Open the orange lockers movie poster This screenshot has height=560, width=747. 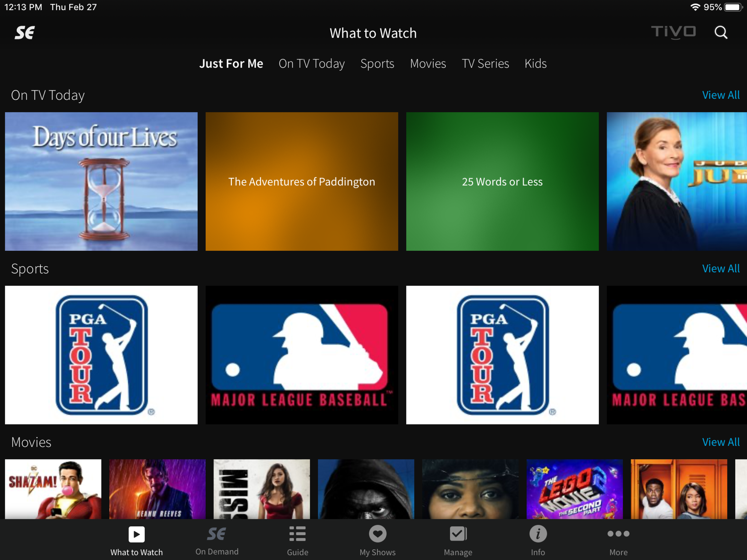click(679, 489)
